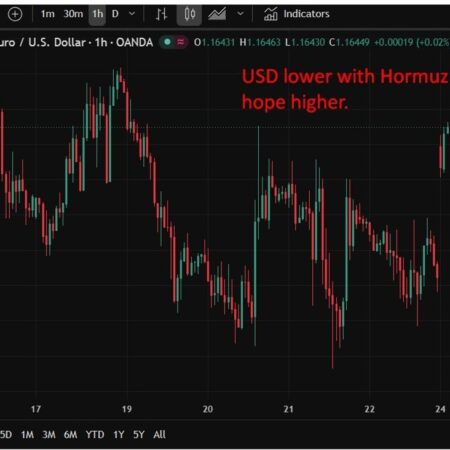This screenshot has width=450, height=450.
Task: Click the U.S. Dollar 1h OANDA title
Action: (x=76, y=43)
